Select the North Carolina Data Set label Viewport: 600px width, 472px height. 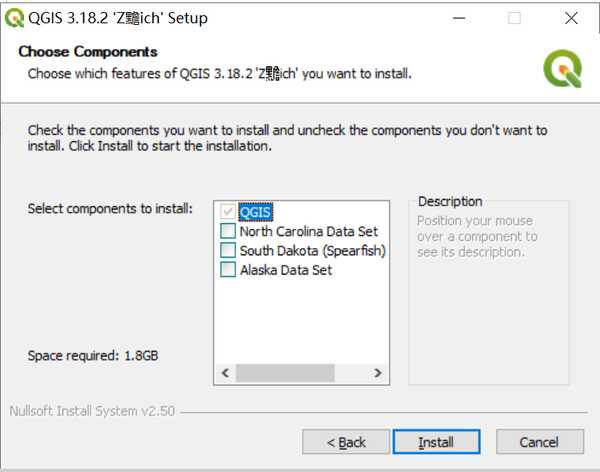(308, 232)
